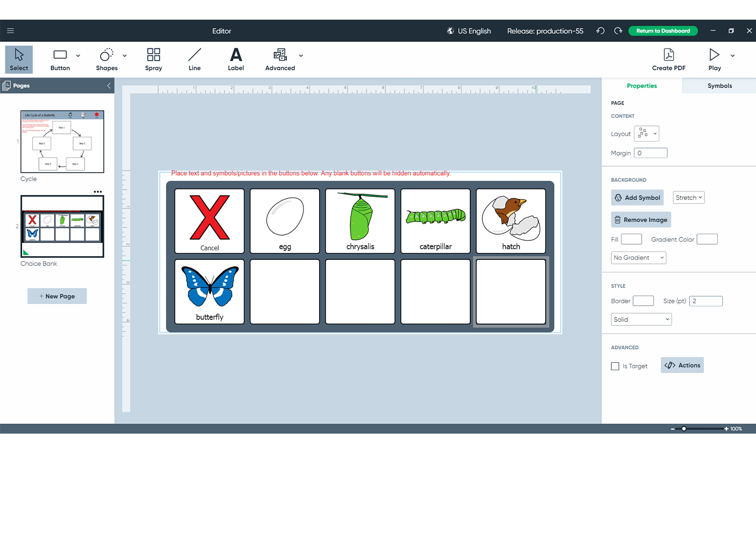Open the No Gradient dropdown

[638, 257]
